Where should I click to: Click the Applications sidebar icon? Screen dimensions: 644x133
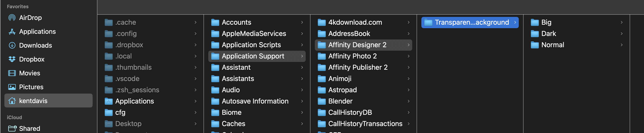point(12,32)
